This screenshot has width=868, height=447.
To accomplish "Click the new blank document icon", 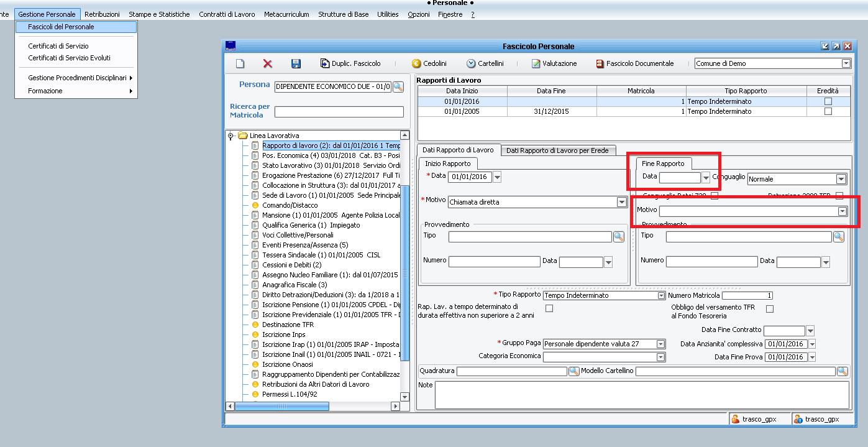I will tap(240, 63).
